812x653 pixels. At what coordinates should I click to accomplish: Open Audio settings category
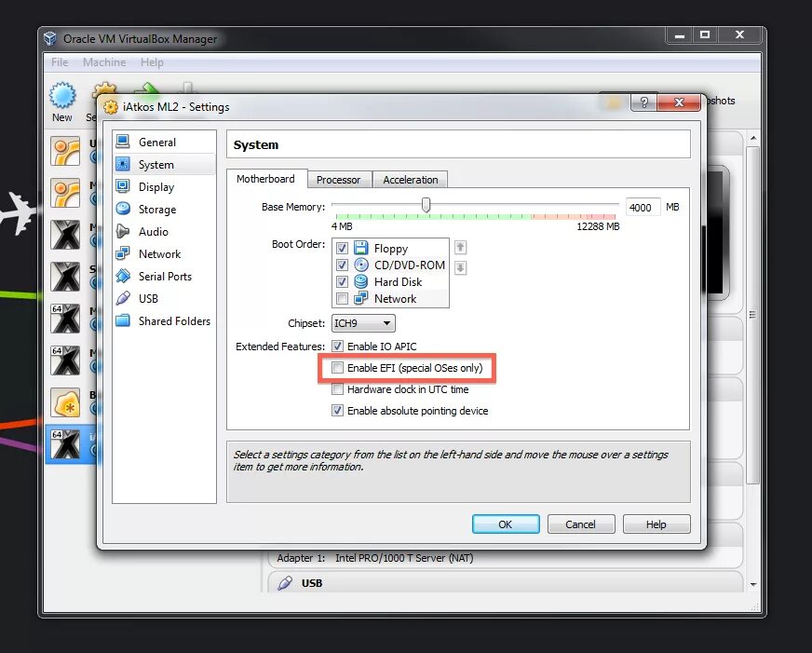(164, 231)
